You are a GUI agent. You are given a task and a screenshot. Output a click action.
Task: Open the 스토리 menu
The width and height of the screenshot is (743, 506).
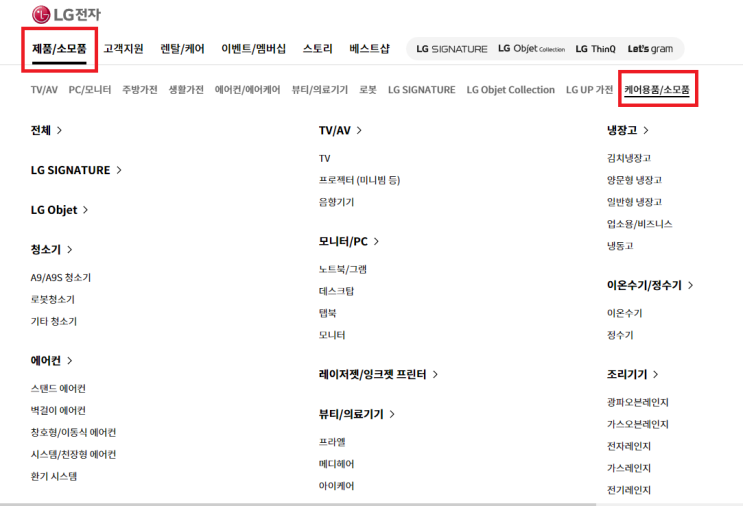point(317,49)
